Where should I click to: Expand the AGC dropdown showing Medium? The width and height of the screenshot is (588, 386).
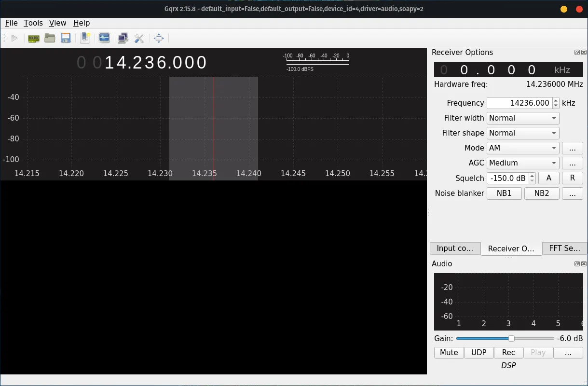coord(523,163)
